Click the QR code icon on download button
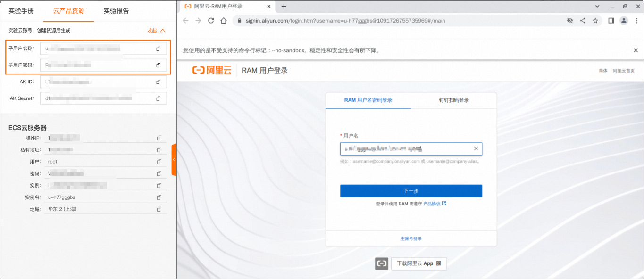 click(438, 263)
